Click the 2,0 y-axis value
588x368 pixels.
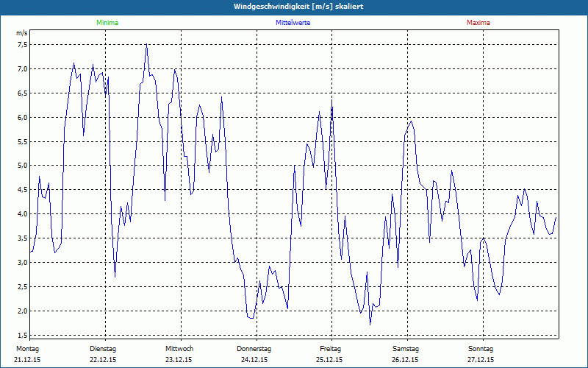(x=22, y=311)
